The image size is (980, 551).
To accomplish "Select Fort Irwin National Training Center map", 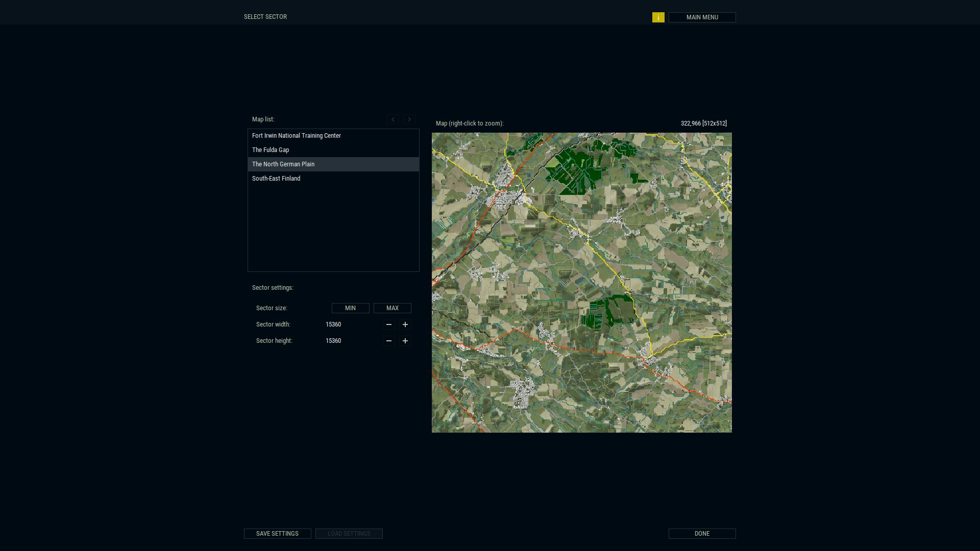I will [x=296, y=136].
